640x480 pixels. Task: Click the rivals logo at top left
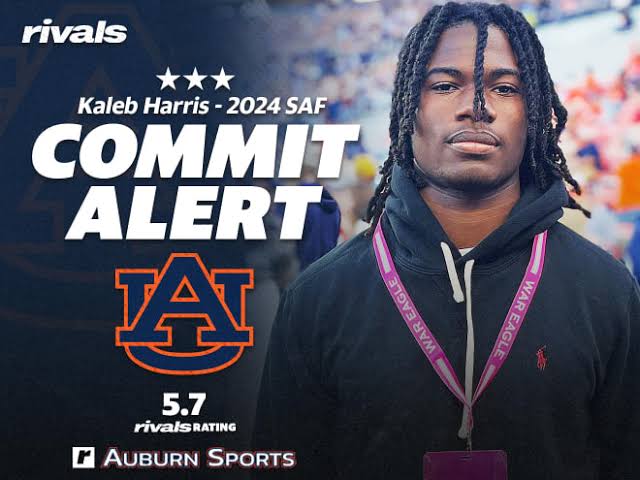coord(74,32)
